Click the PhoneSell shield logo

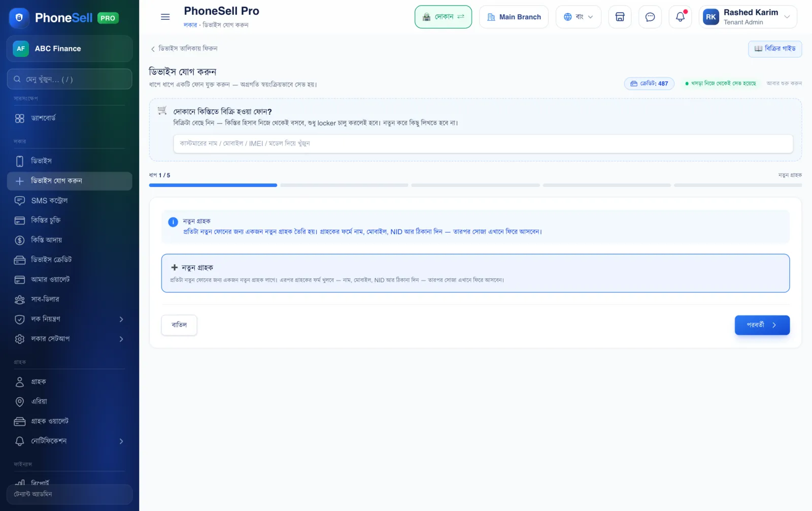click(x=19, y=18)
